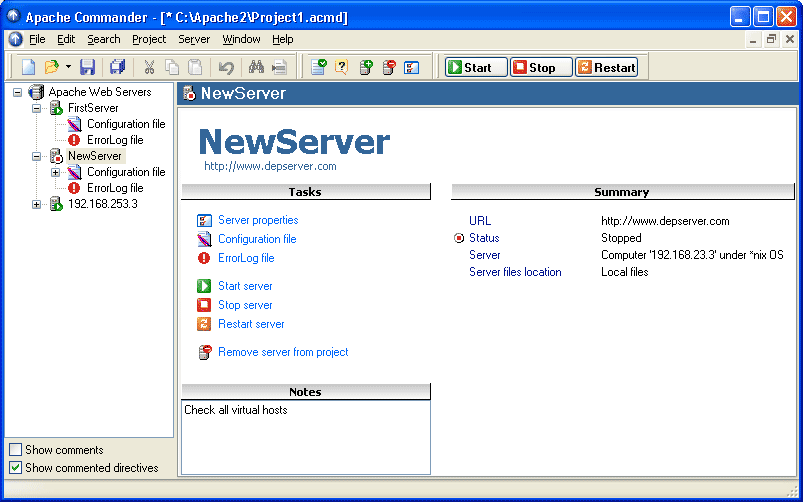
Task: Click the question mark help icon
Action: point(342,67)
